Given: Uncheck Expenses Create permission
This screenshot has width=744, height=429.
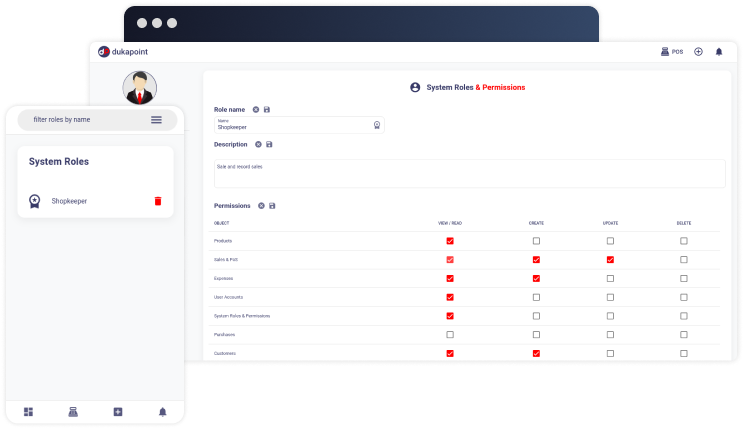Looking at the screenshot, I should [x=536, y=279].
